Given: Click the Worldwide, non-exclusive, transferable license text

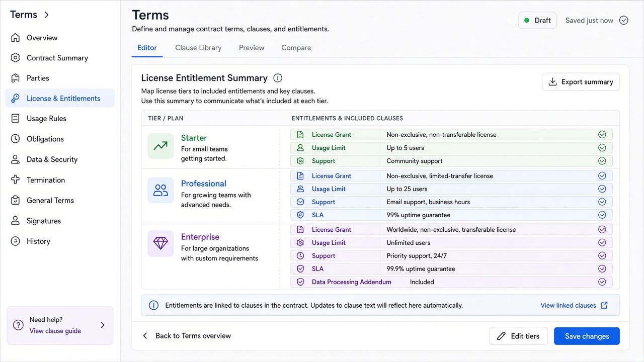Looking at the screenshot, I should 451,230.
